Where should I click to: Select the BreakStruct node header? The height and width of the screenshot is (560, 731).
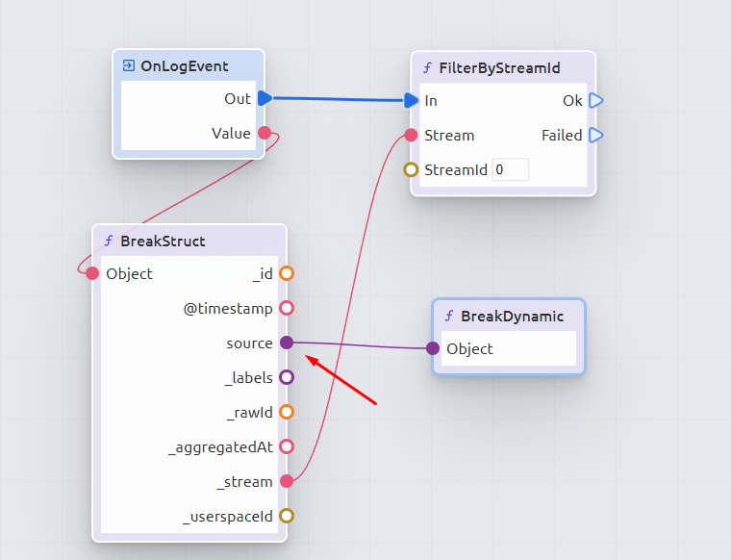(x=163, y=241)
